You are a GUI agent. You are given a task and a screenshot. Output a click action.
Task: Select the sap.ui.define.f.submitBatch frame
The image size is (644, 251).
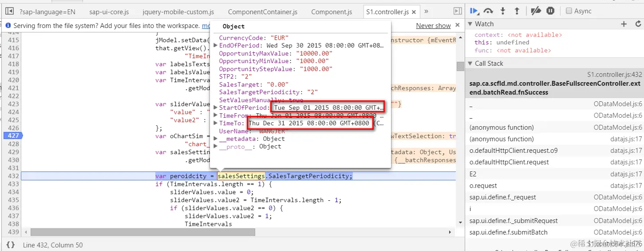[x=555, y=232]
